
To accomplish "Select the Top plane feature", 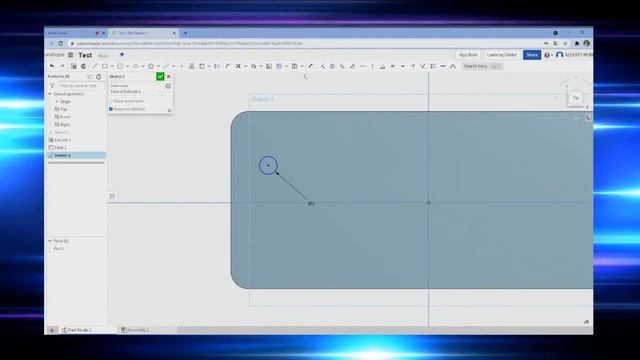I will 64,109.
